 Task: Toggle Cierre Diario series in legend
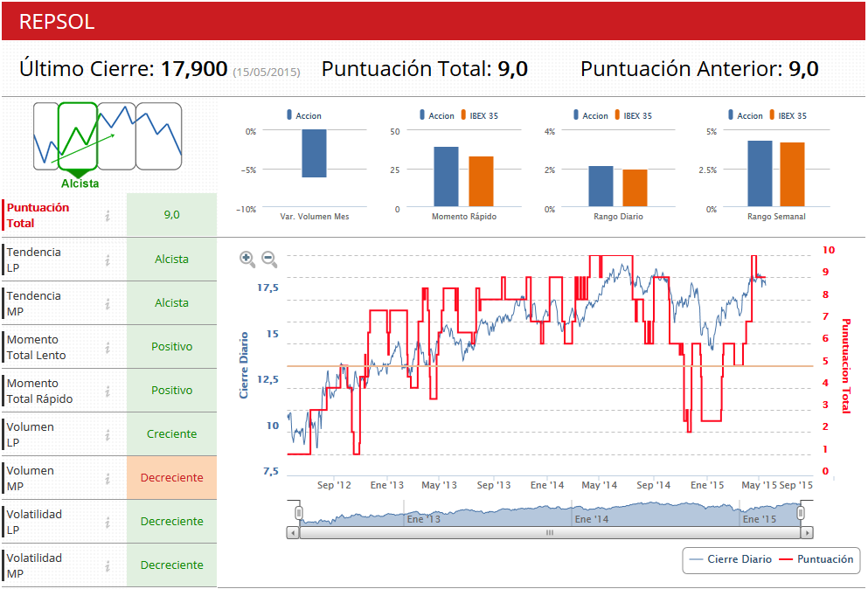pos(730,559)
